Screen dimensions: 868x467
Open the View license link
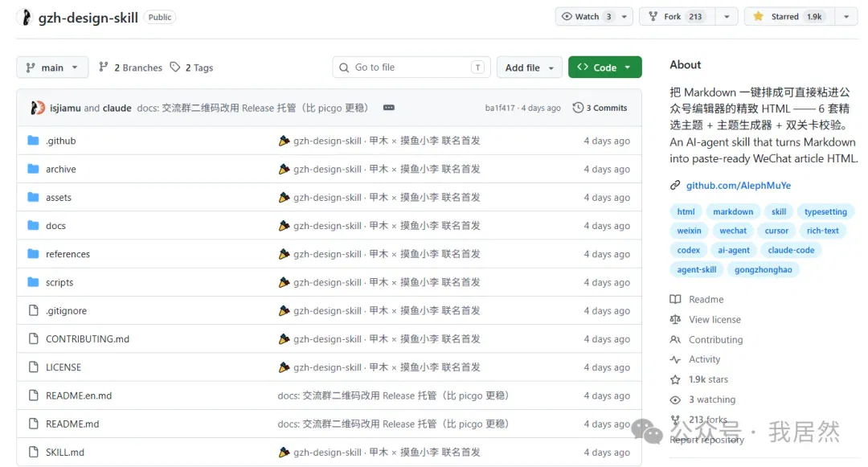point(714,319)
